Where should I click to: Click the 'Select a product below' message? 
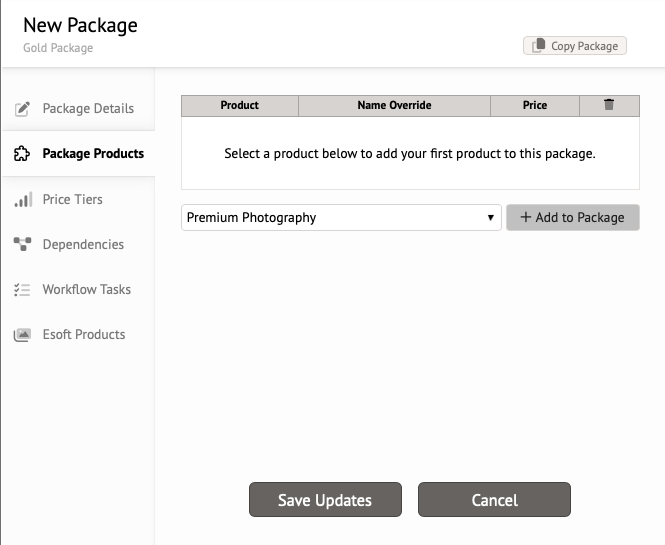point(410,154)
